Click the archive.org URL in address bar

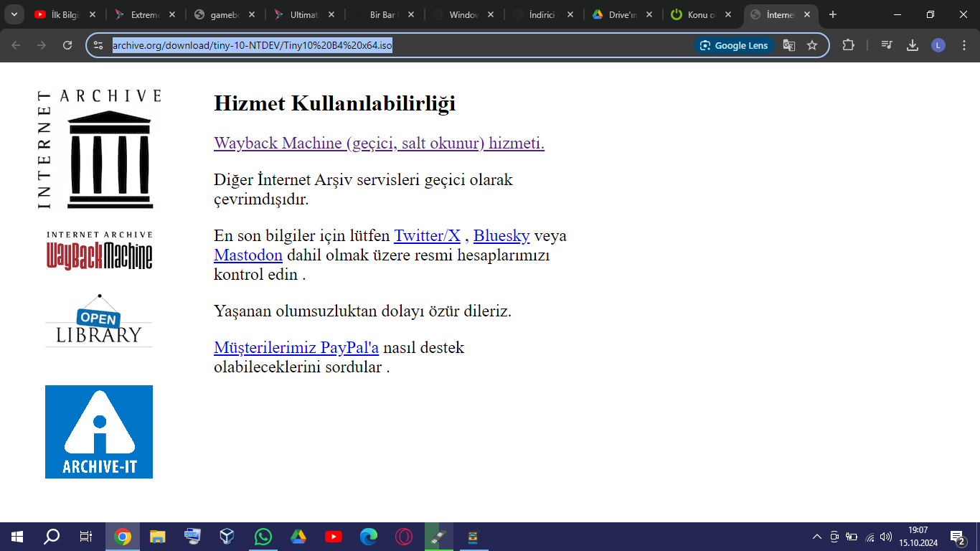pyautogui.click(x=252, y=45)
